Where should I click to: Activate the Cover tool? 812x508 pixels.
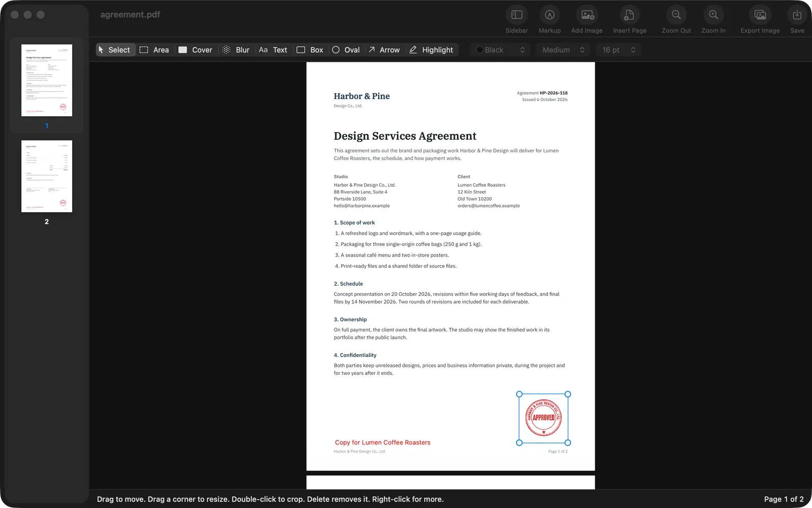tap(195, 50)
